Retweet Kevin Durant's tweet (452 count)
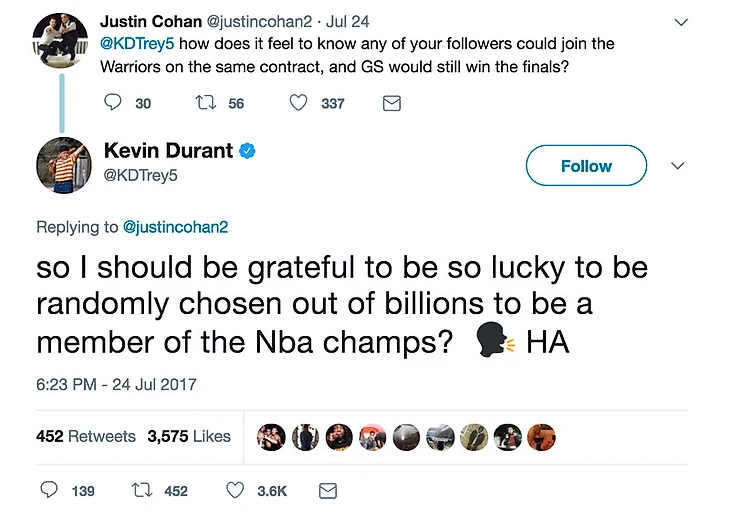Viewport: 730px width, 522px height. click(142, 490)
